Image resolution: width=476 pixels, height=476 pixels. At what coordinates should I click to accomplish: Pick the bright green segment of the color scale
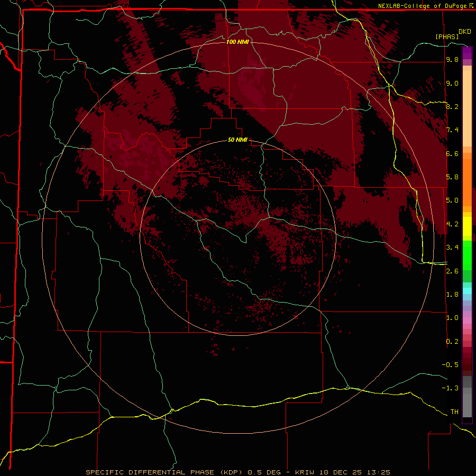(x=467, y=255)
